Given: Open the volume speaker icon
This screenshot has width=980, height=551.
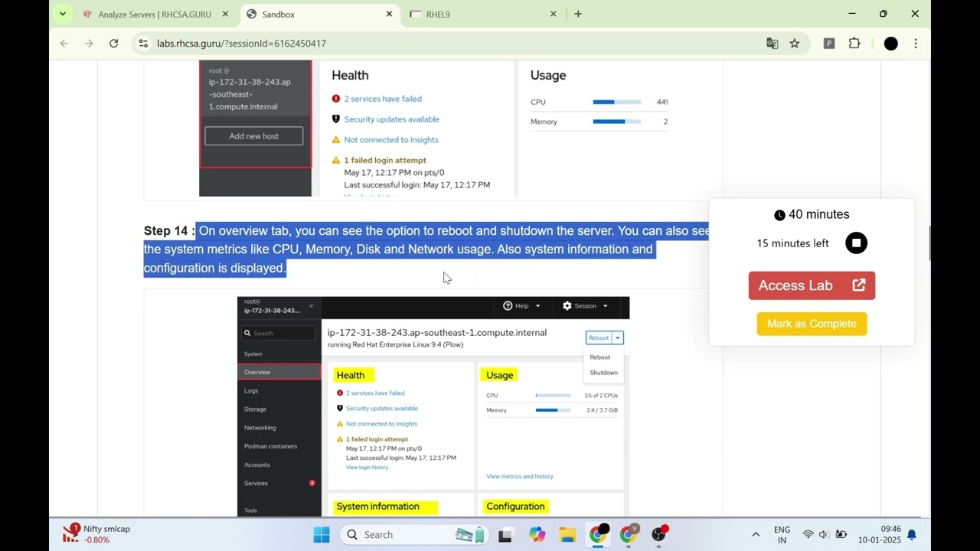Looking at the screenshot, I should 824,535.
